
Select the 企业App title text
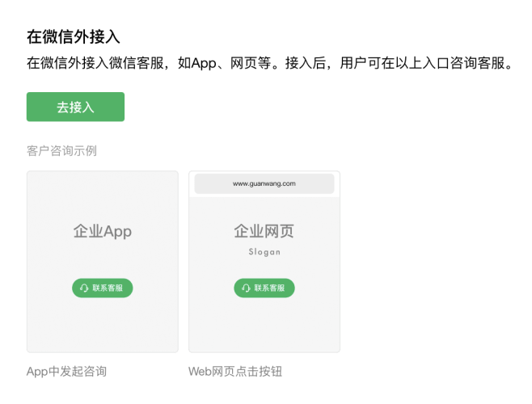[x=103, y=231]
